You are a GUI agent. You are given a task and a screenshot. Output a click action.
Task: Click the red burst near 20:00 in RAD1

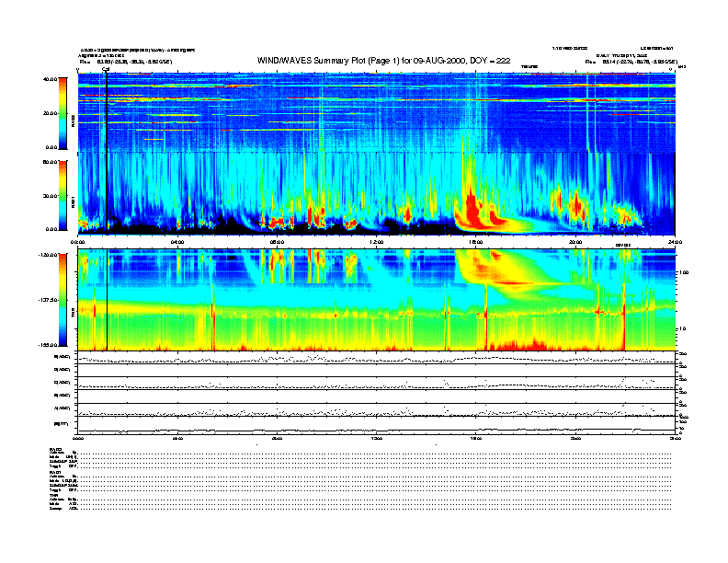(576, 205)
